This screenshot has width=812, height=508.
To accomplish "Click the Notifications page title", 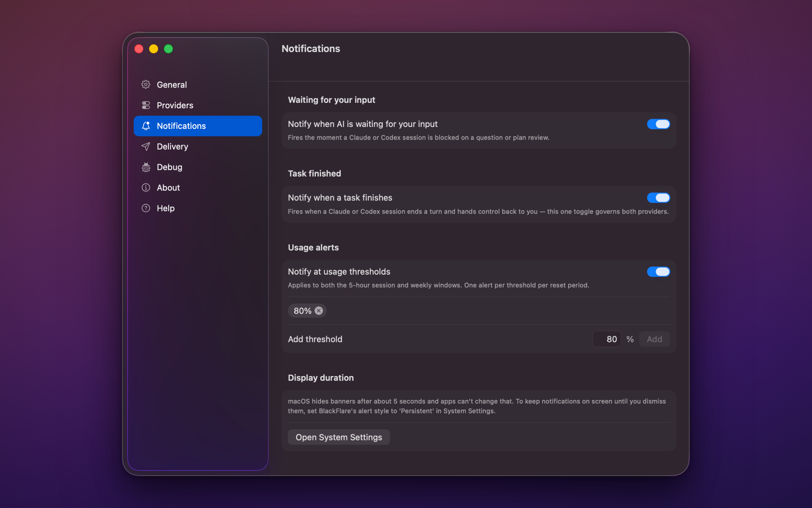I will point(311,49).
